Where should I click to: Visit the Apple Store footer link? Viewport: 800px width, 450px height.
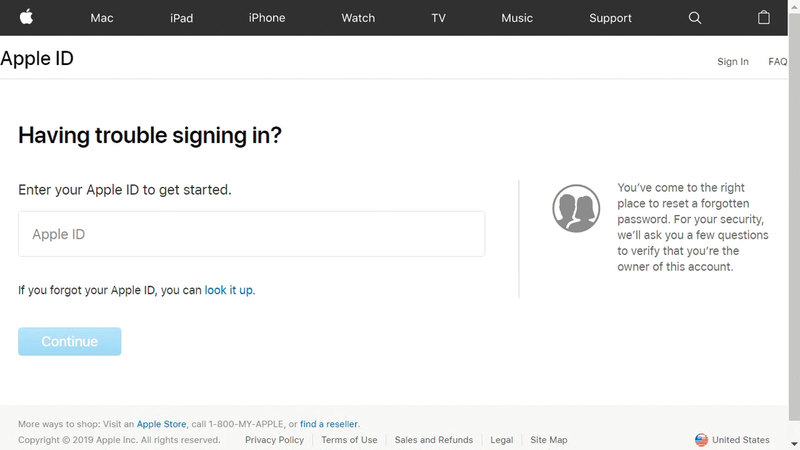tap(161, 424)
